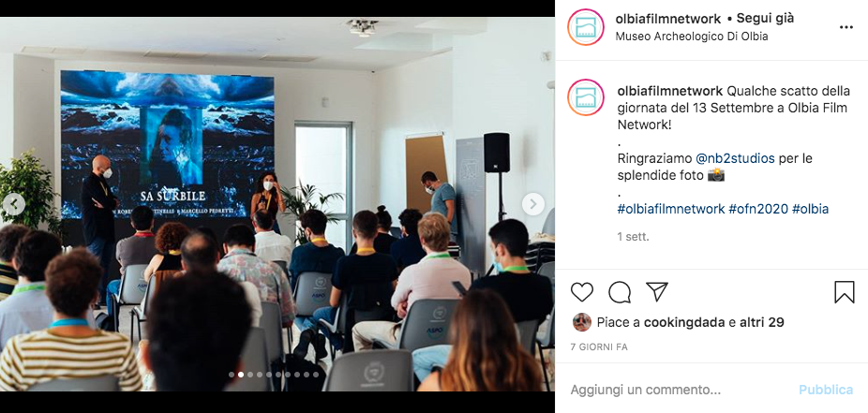Screen dimensions: 868x413
Task: Open the three dots more options menu
Action: (x=846, y=27)
